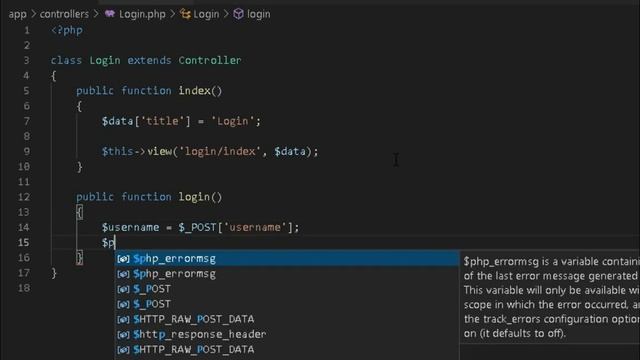Click variable icon of second $_POST
The height and width of the screenshot is (360, 640).
(123, 304)
